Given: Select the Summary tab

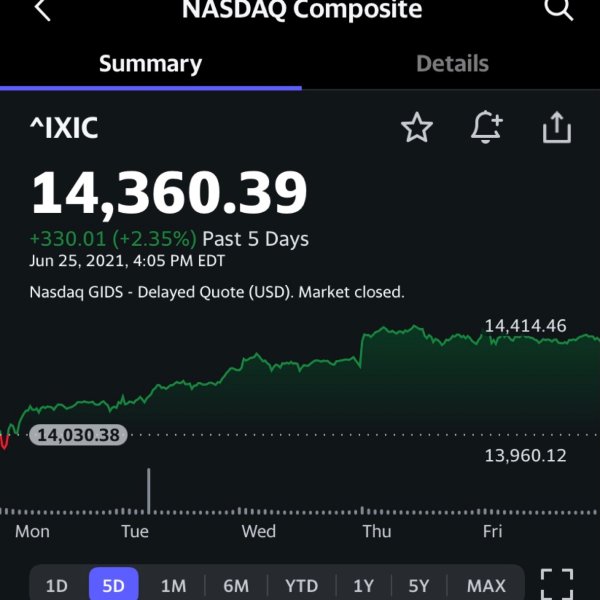Looking at the screenshot, I should (x=150, y=64).
